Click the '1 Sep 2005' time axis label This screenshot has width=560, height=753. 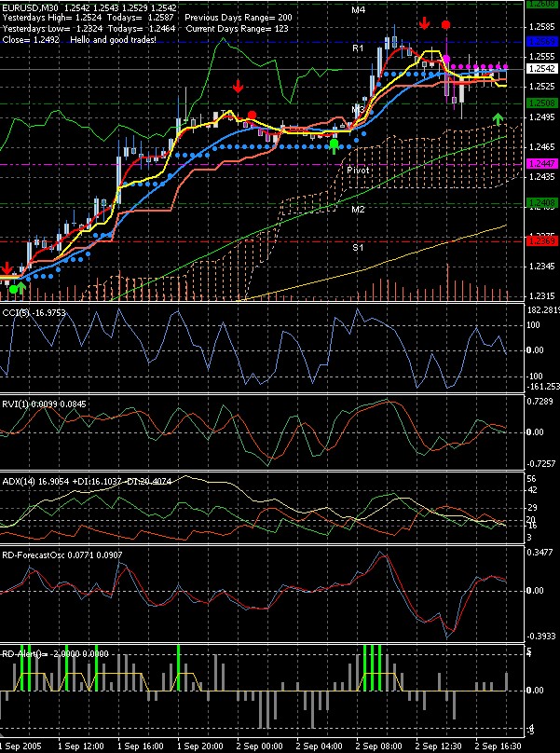pyautogui.click(x=21, y=746)
